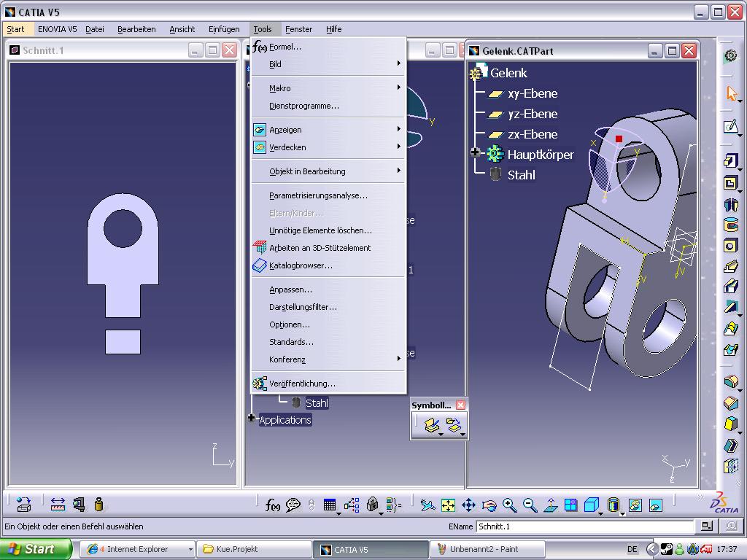
Task: Choose 'Optionen...' from Tools menu
Action: tap(329, 324)
